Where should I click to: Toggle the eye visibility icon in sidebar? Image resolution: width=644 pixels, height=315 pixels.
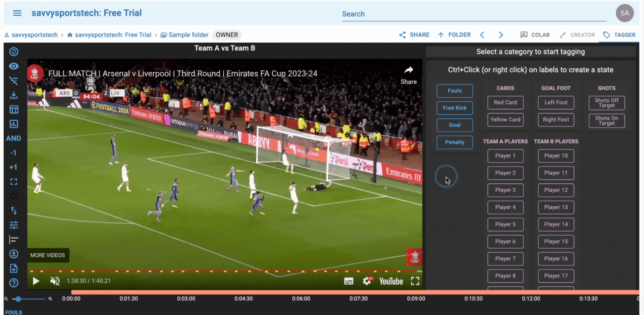pyautogui.click(x=14, y=66)
